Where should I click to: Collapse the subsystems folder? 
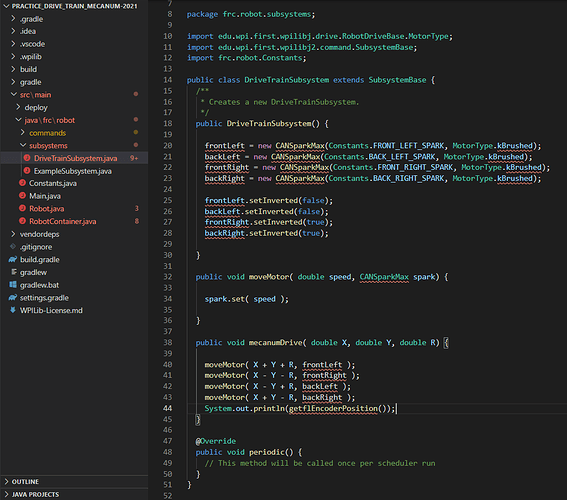pyautogui.click(x=23, y=145)
